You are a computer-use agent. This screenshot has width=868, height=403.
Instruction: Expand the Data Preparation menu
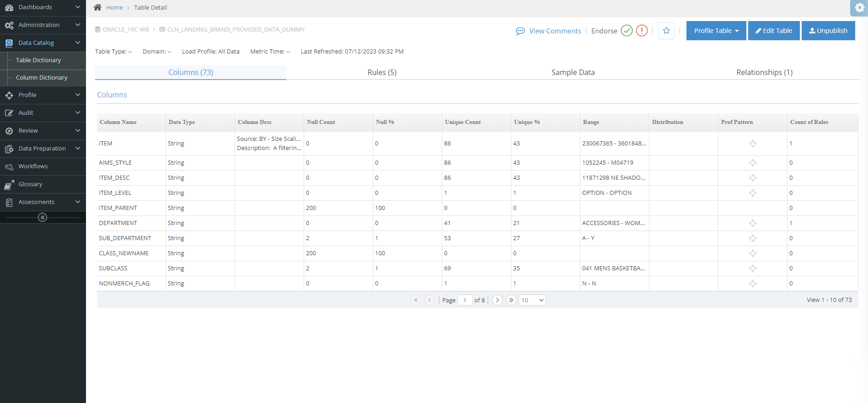click(x=78, y=149)
